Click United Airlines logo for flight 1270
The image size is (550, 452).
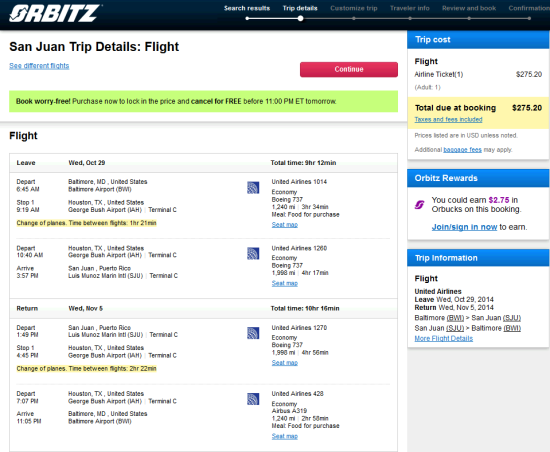[253, 333]
